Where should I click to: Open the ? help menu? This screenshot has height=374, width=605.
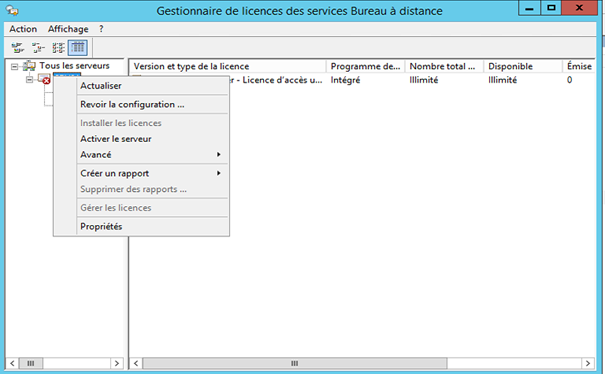[x=101, y=29]
